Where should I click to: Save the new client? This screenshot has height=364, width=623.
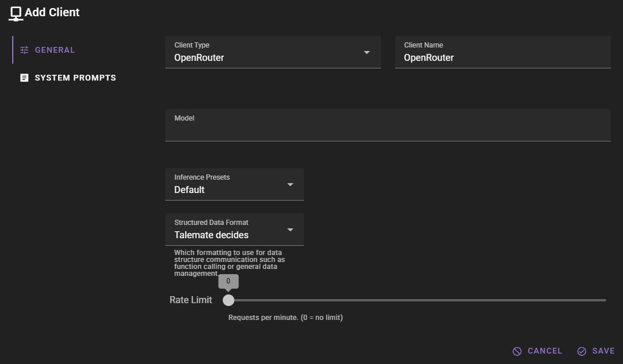coord(596,351)
